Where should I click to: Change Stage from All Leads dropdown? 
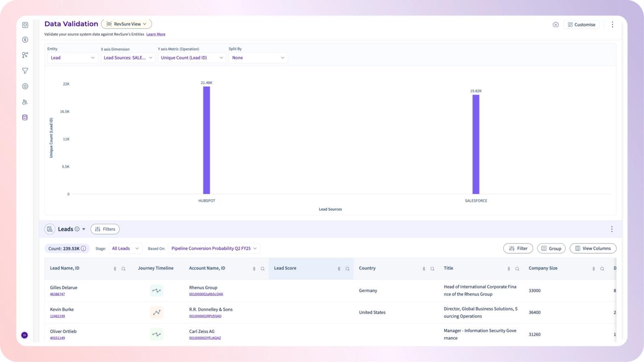tap(126, 249)
